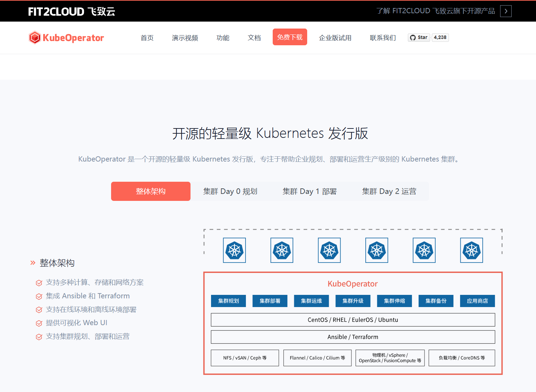Go to 首页 menu item
The image size is (536, 392).
coord(147,38)
